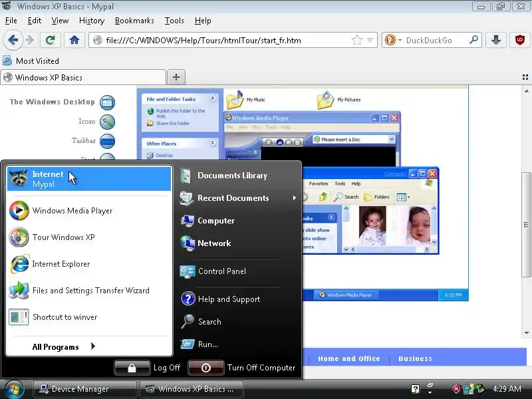The image size is (532, 399).
Task: Click the tab groups grid icon
Action: click(x=525, y=77)
